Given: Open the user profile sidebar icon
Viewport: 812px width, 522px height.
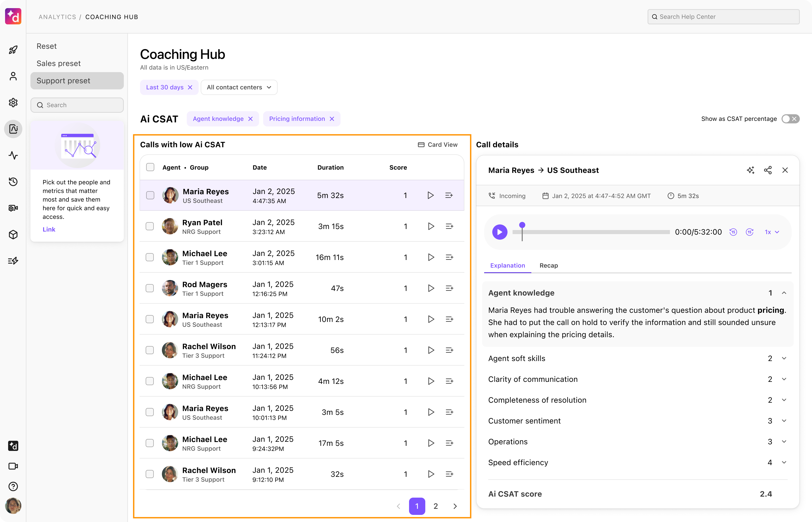Looking at the screenshot, I should point(13,76).
